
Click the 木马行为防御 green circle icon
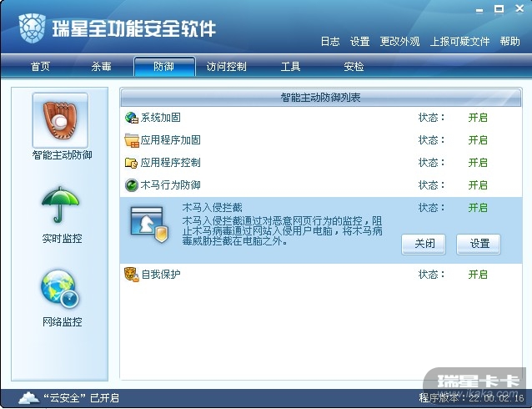[x=132, y=185]
